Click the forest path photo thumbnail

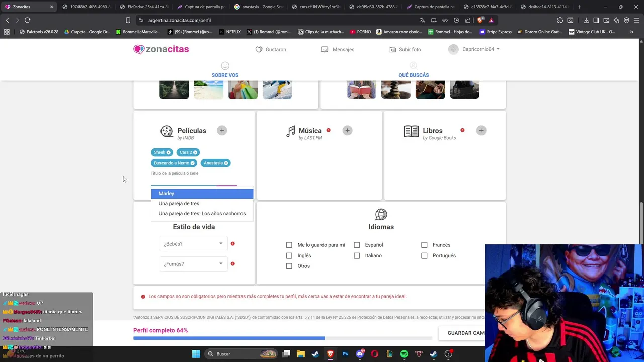click(x=174, y=89)
